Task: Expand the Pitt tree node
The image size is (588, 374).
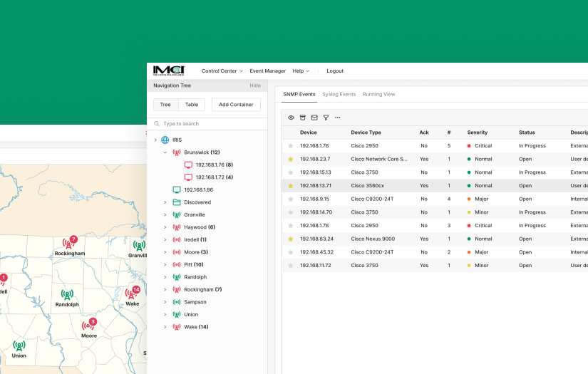Action: [x=165, y=264]
